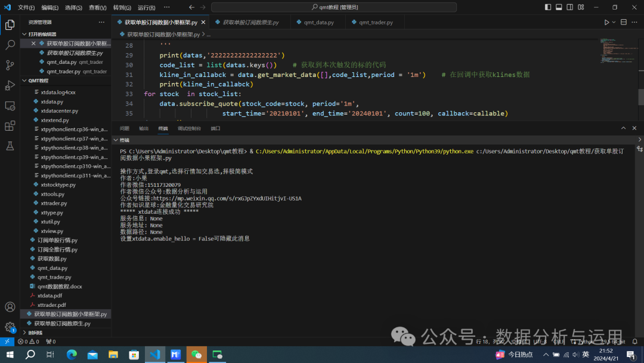Customize layout icon in title bar
644x363 pixels.
click(x=581, y=7)
